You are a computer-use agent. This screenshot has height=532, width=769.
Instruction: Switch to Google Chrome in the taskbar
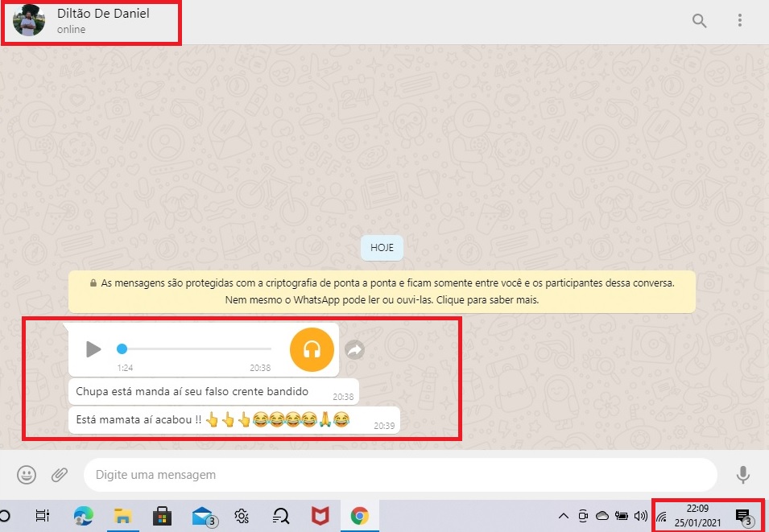pos(359,516)
